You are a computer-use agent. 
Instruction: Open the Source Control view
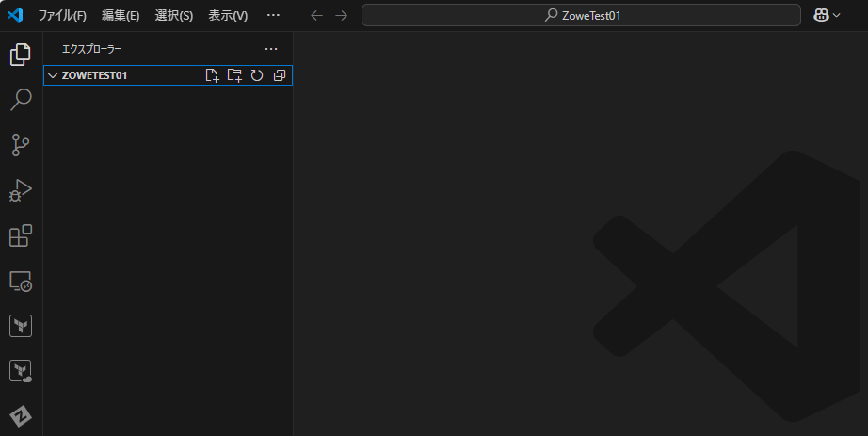click(21, 145)
